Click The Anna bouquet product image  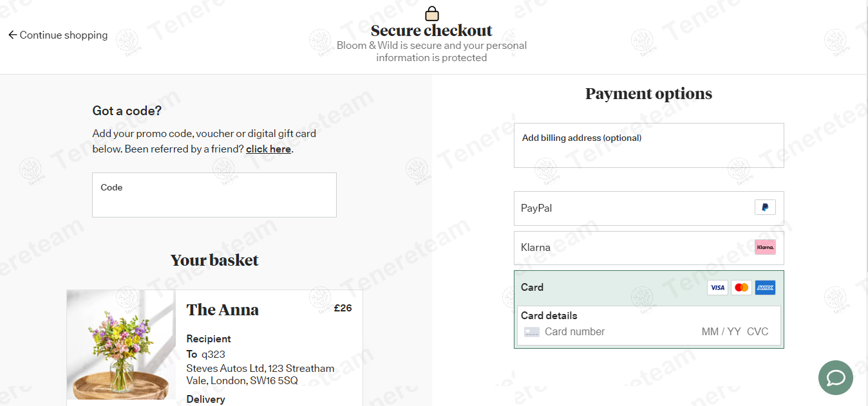[x=121, y=344]
